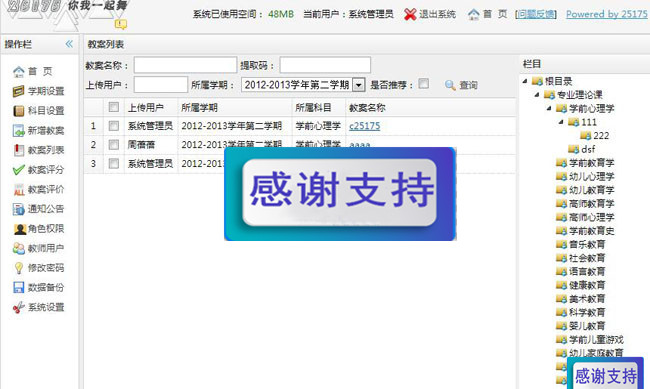Open 首页 in the left sidebar
The width and height of the screenshot is (650, 389).
point(33,71)
